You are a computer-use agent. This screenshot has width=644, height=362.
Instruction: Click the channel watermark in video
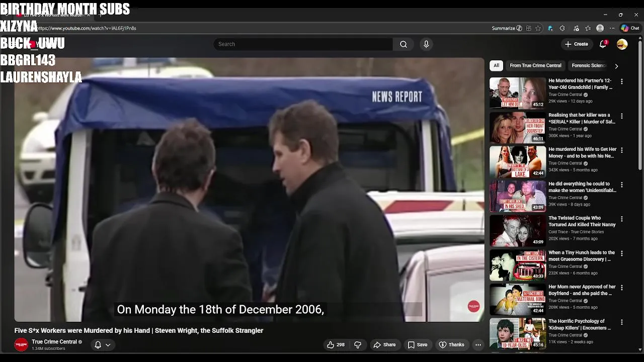pyautogui.click(x=473, y=306)
